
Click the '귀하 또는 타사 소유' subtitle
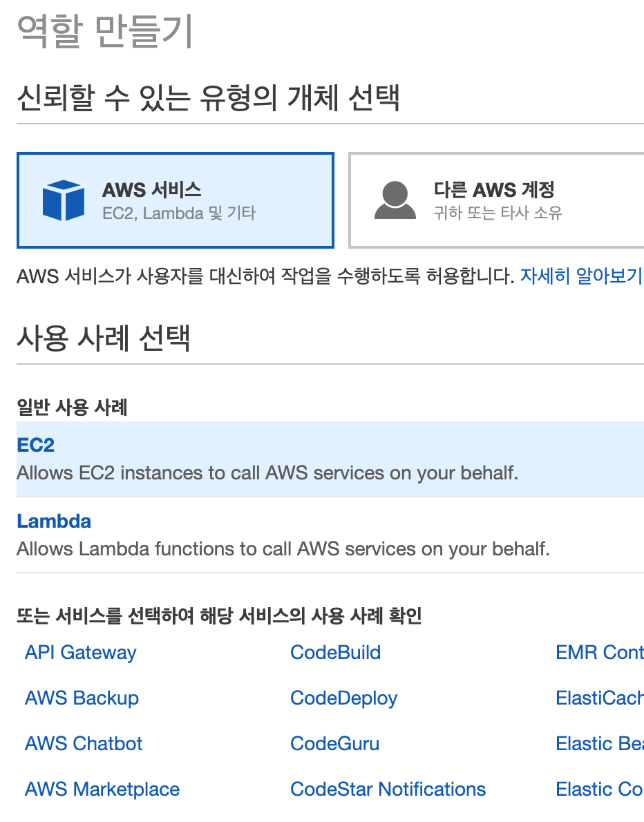pos(498,213)
